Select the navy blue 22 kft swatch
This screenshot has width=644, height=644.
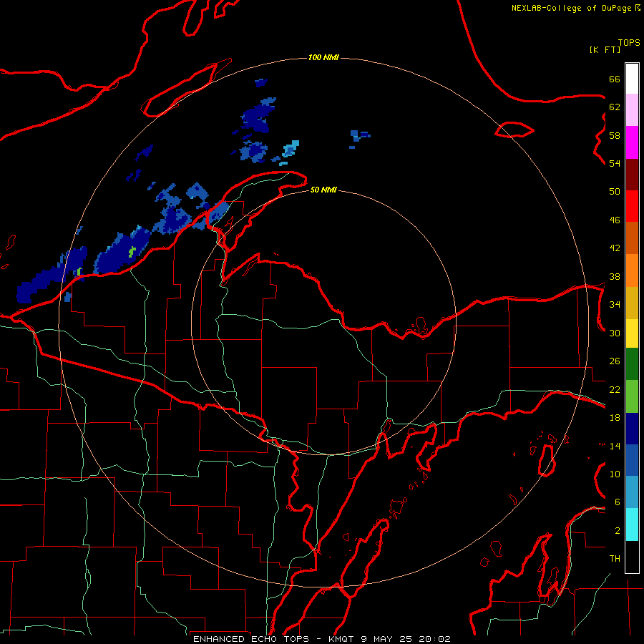click(632, 429)
